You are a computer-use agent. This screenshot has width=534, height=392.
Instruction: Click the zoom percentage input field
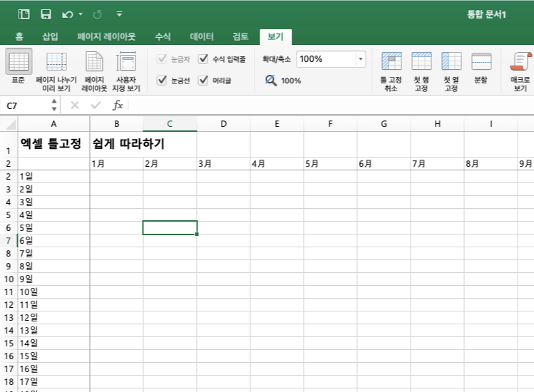[x=326, y=59]
